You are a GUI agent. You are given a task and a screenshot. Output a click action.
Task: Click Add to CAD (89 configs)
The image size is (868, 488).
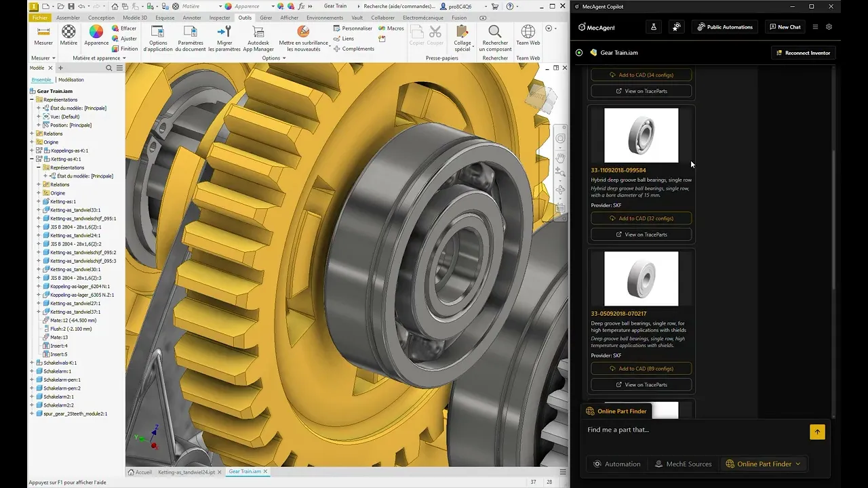(x=642, y=369)
